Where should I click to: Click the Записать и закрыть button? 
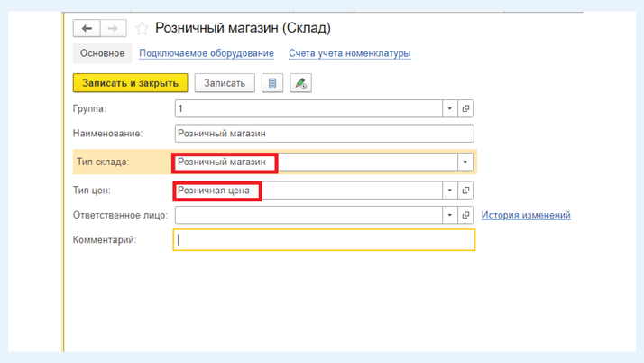point(130,83)
